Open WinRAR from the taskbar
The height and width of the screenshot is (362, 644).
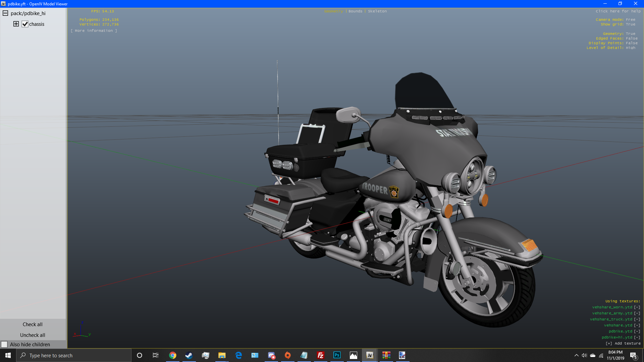pos(386,355)
